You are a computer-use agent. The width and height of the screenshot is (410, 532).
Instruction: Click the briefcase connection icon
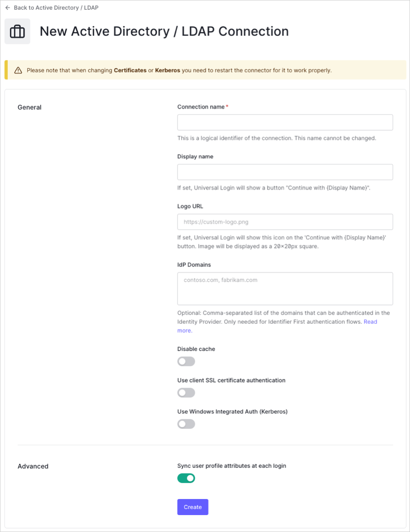coord(17,31)
